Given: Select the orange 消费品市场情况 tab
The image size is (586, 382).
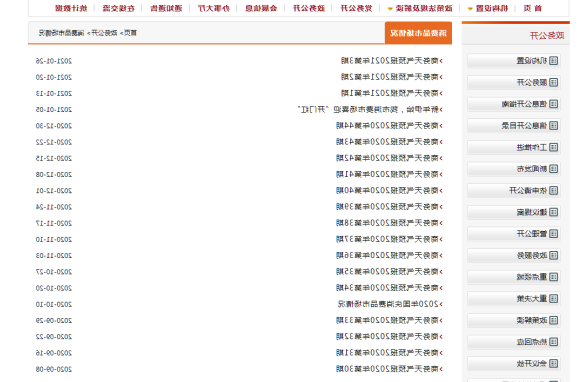Looking at the screenshot, I should coord(418,33).
